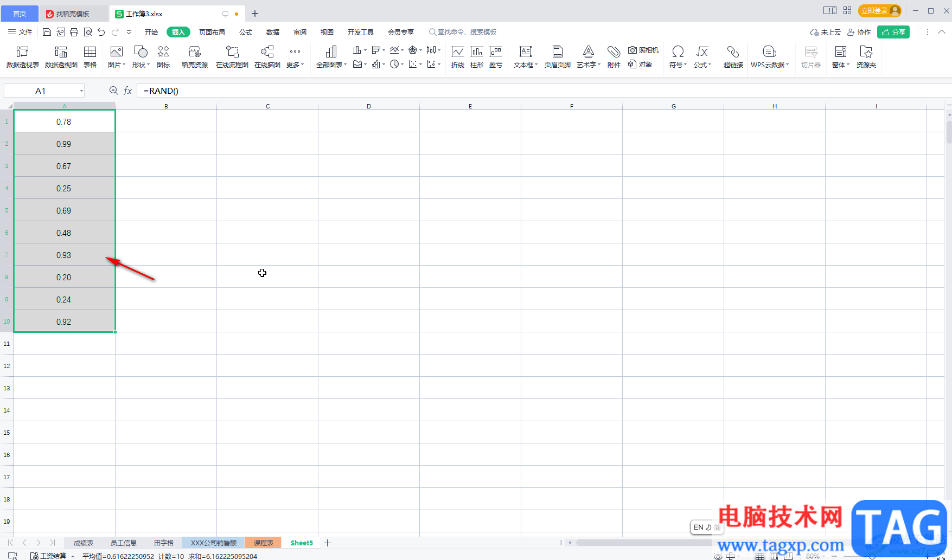The height and width of the screenshot is (560, 952).
Task: Click the print preview icon
Action: pos(88,32)
